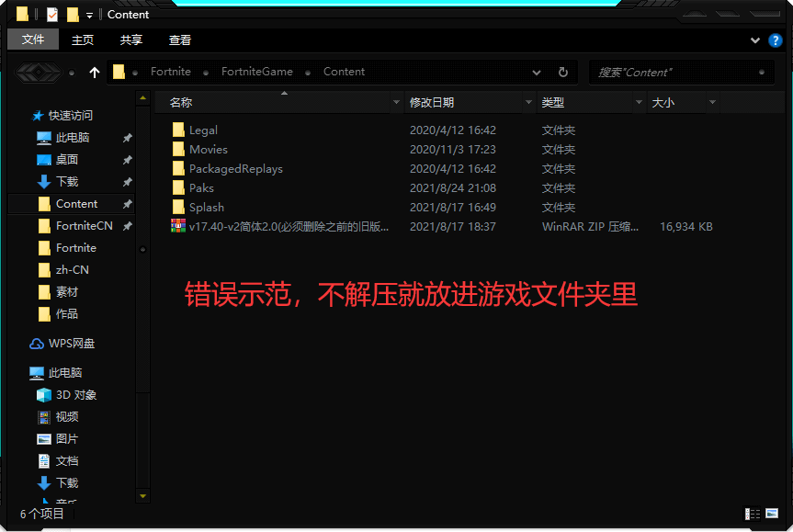The height and width of the screenshot is (532, 793).
Task: Open 视频 library in sidebar
Action: point(66,417)
